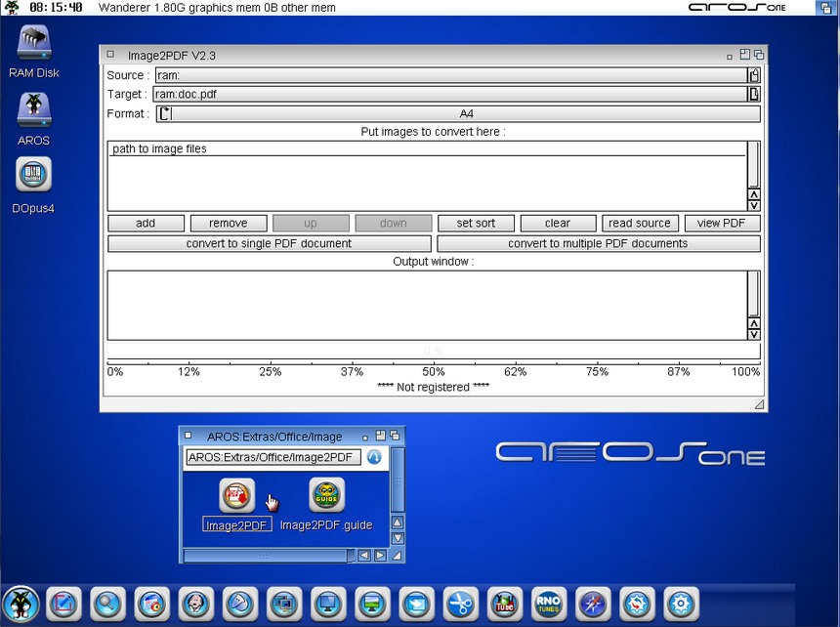Click the read source button

click(x=640, y=223)
